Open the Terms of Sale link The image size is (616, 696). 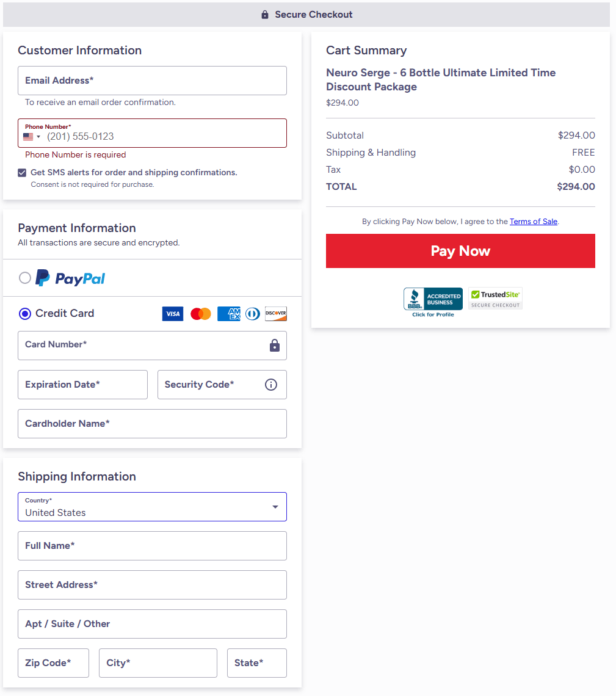coord(534,222)
